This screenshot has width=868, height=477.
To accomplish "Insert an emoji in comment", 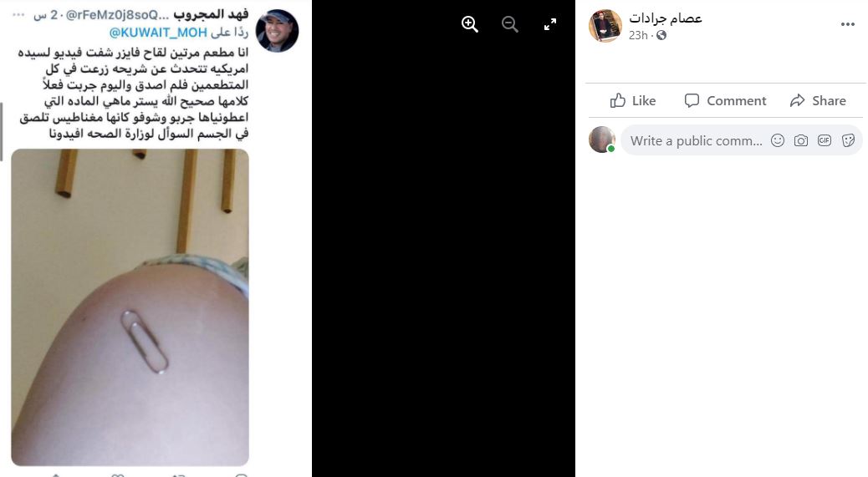I will (778, 140).
